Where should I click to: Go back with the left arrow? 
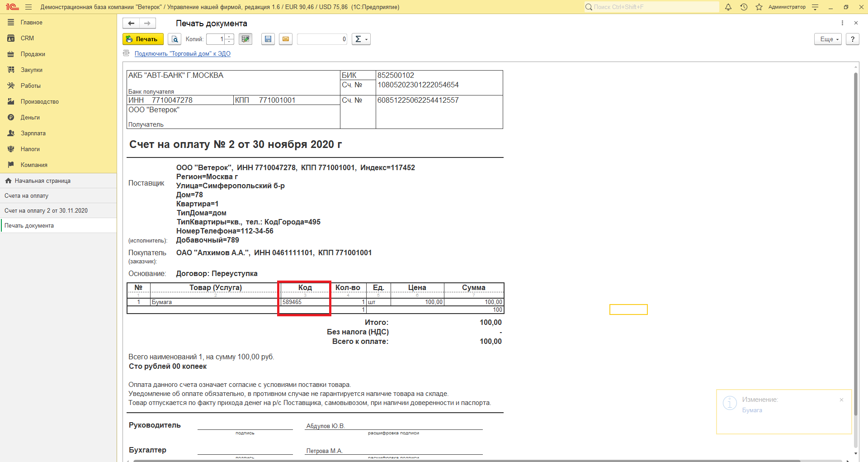coord(131,24)
